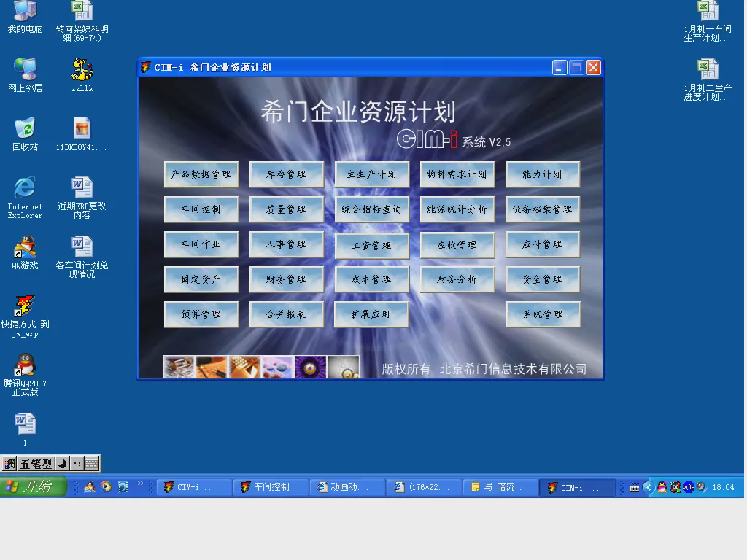Expand the quick launch overflow chevron
747x560 pixels.
tap(141, 483)
